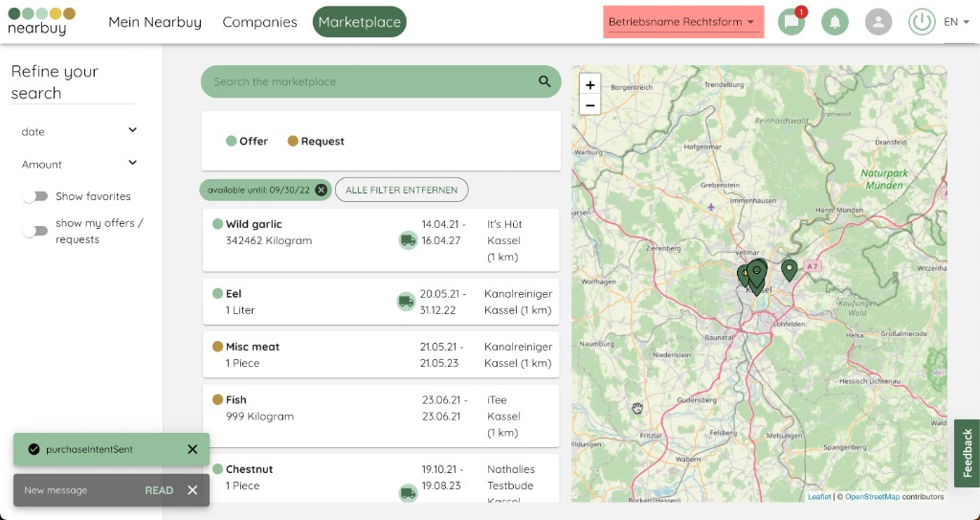The height and width of the screenshot is (520, 980).
Task: Open the EN language dropdown
Action: [x=956, y=22]
